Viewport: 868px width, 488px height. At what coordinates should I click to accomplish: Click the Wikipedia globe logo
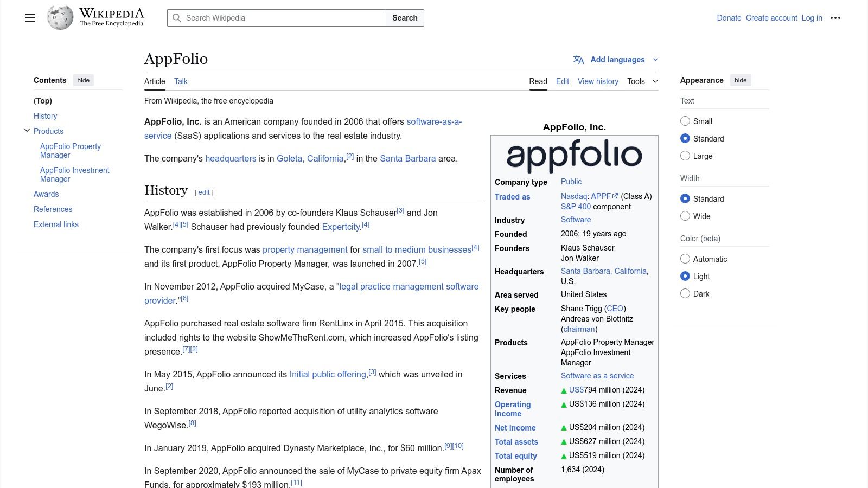60,17
